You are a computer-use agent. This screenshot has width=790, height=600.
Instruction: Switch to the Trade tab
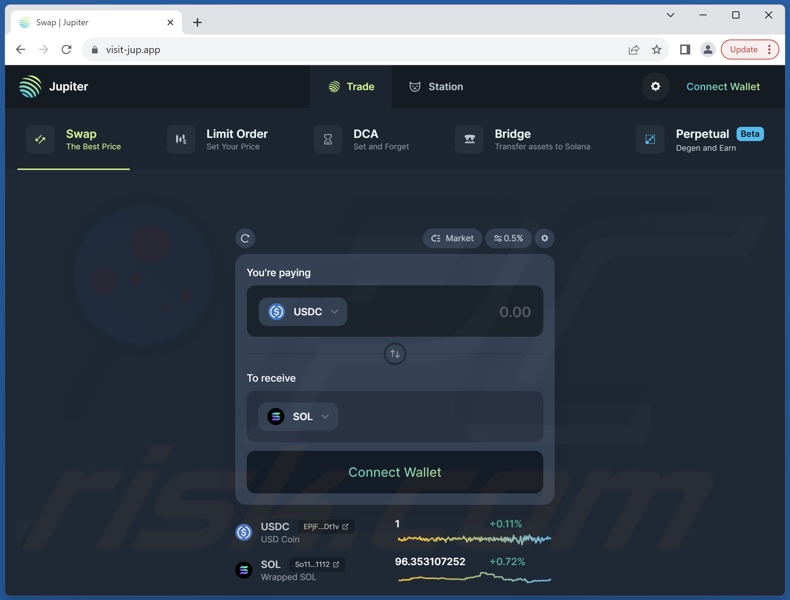(x=351, y=87)
